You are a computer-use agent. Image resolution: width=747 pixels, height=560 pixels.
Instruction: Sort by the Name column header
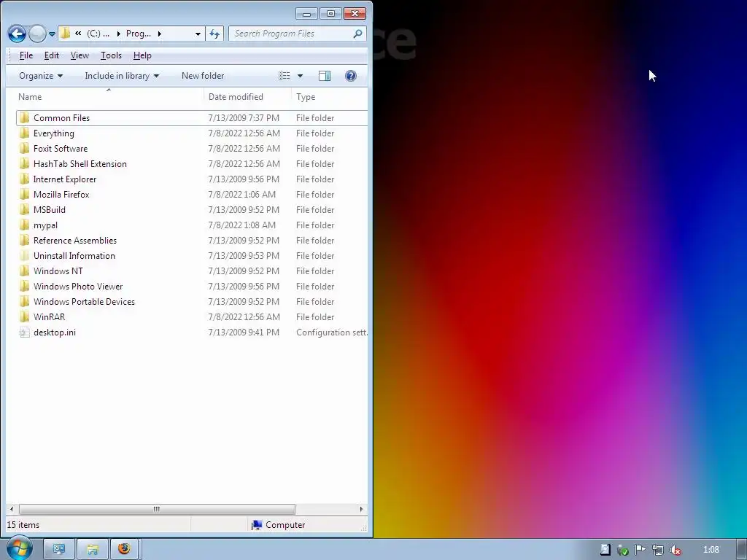pos(109,97)
